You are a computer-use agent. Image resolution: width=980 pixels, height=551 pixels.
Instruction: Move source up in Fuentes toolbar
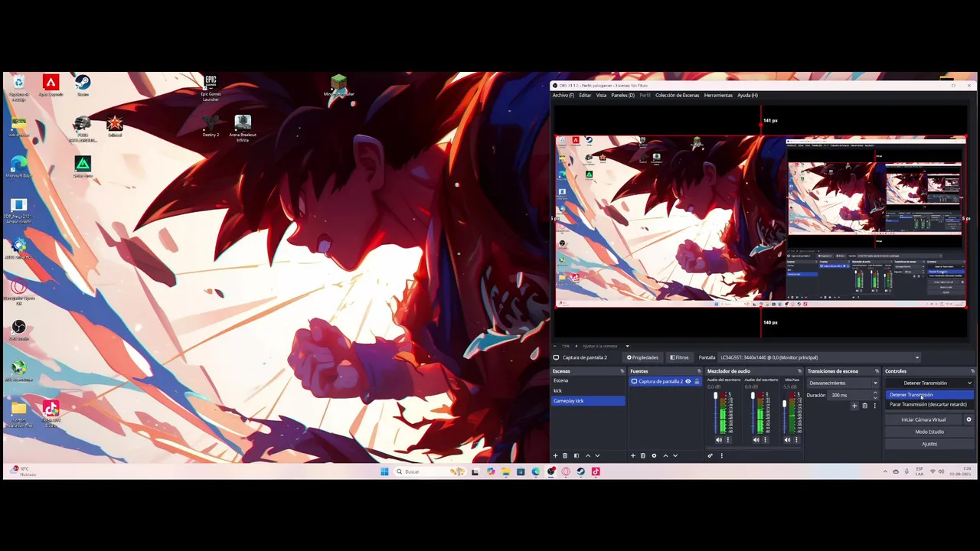coord(665,455)
